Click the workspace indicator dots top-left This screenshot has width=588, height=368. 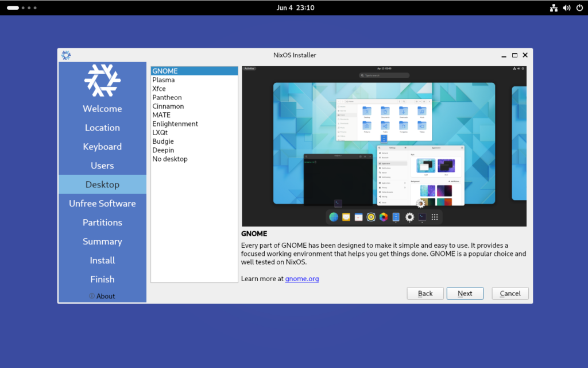point(22,7)
